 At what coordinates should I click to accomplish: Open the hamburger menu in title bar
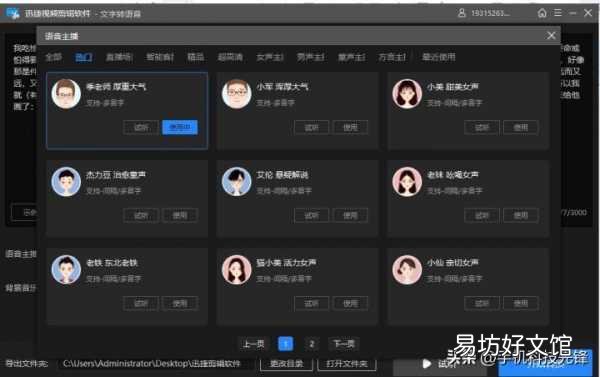coord(558,13)
